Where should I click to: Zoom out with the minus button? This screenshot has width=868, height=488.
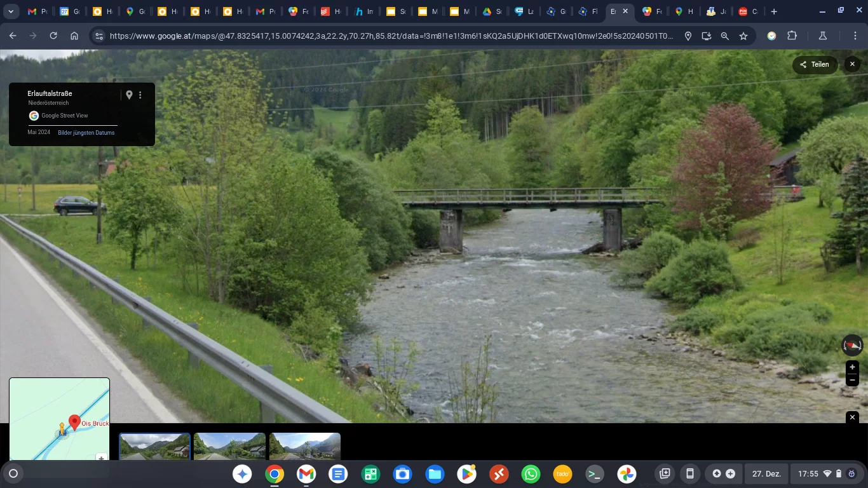[x=852, y=380]
